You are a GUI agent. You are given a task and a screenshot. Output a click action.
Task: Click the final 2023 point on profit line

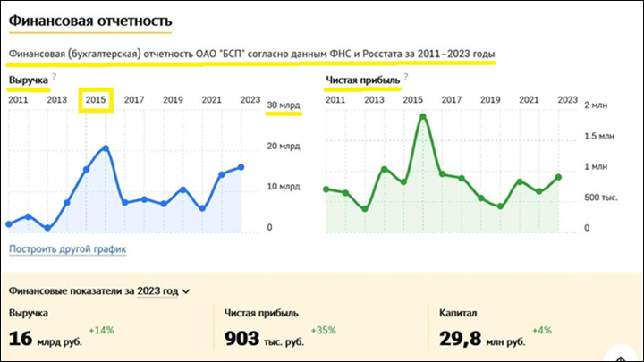pos(559,177)
